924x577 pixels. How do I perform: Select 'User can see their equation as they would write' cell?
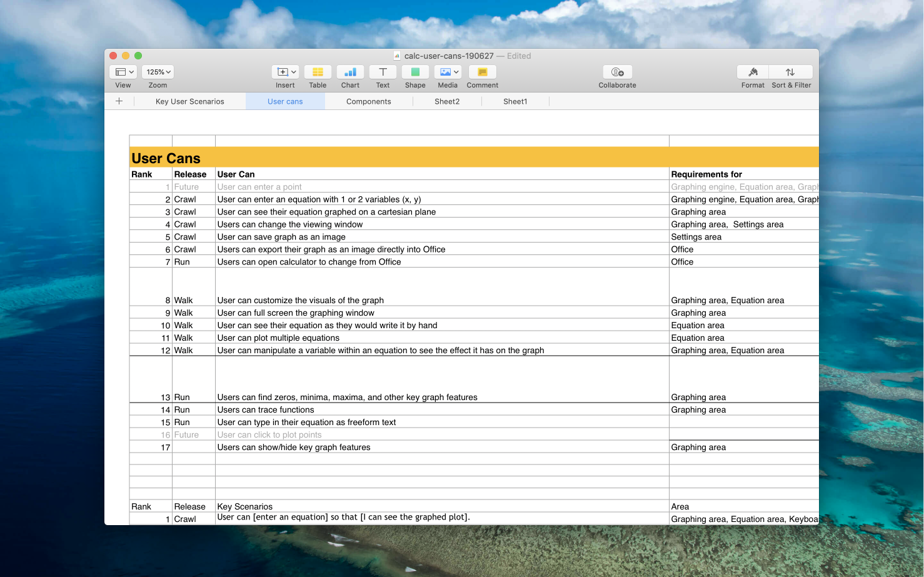tap(442, 325)
